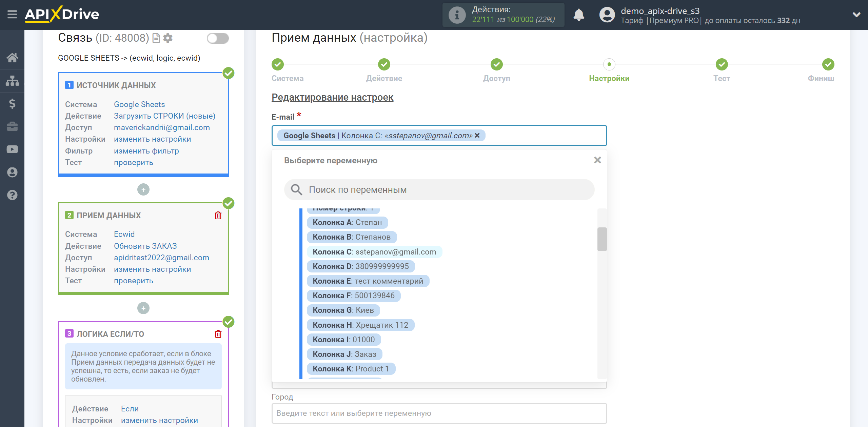This screenshot has height=427, width=868.
Task: Open the connection notes document icon
Action: point(156,38)
